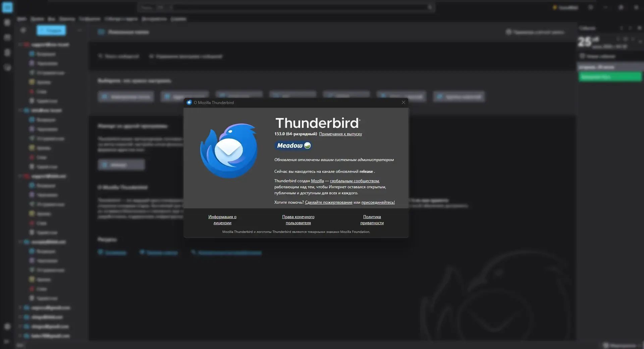Click the green calendar event in the right pane
Screen dimensions: 644x349
tap(610, 77)
